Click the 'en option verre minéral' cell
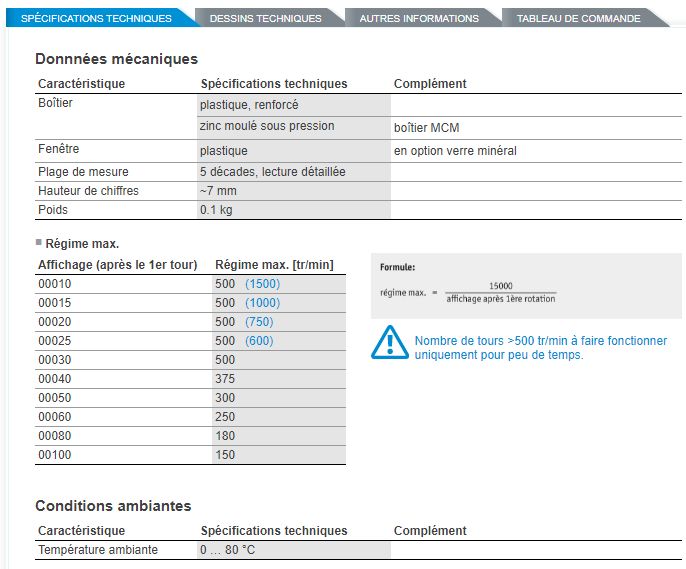The height and width of the screenshot is (569, 686). (x=455, y=151)
